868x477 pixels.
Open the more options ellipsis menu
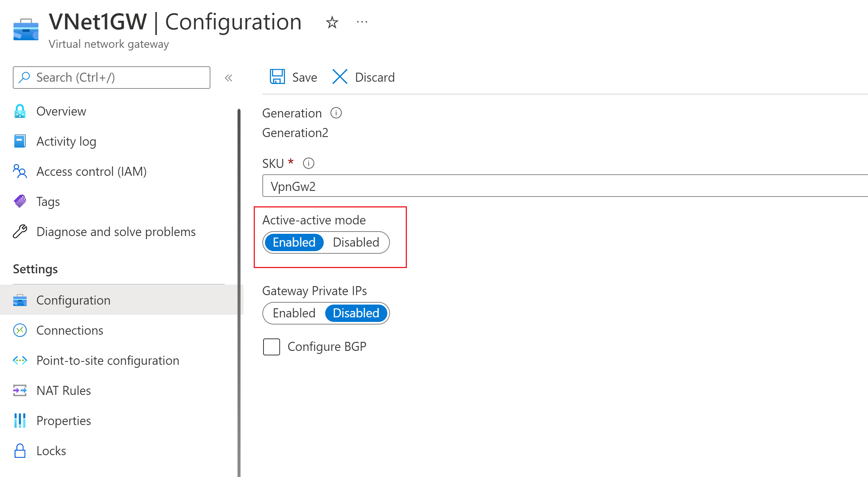(362, 22)
